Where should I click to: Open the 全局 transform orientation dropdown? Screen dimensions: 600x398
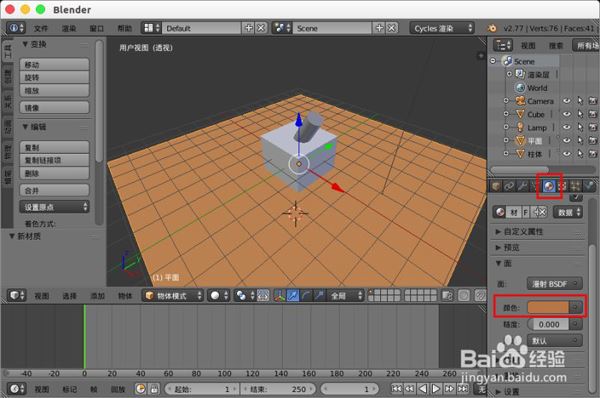coord(346,295)
